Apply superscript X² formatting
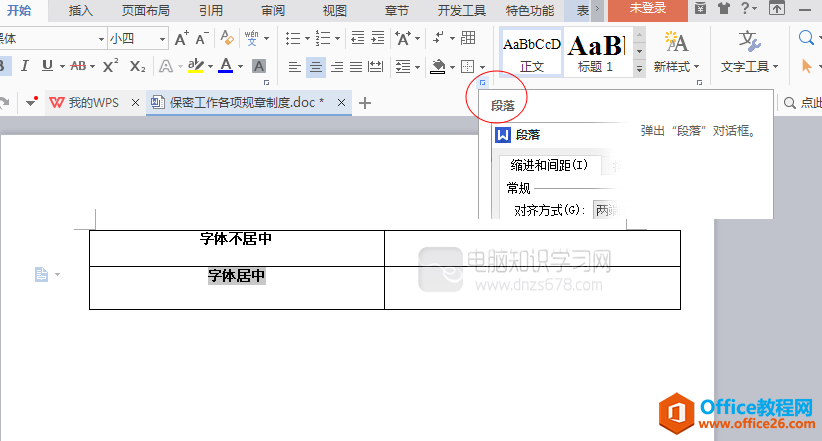Viewport: 822px width, 441px height. [x=110, y=66]
